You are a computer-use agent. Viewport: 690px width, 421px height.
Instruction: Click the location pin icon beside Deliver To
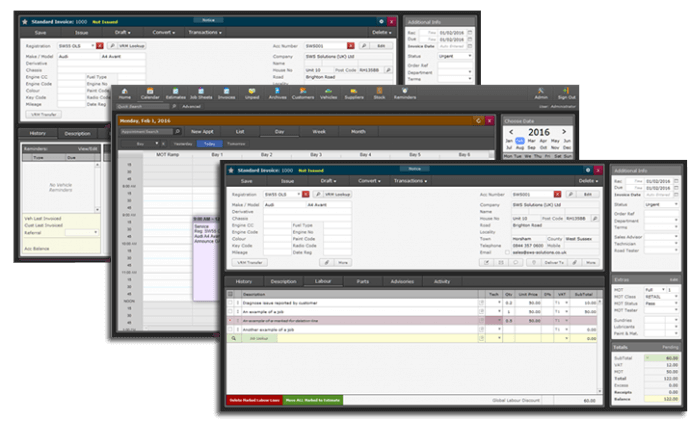pos(533,262)
